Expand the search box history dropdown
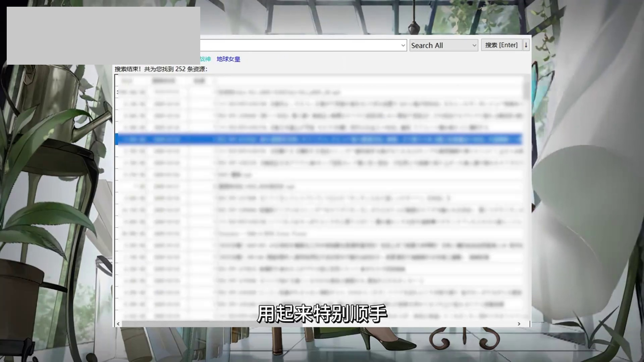This screenshot has width=644, height=362. pyautogui.click(x=403, y=45)
